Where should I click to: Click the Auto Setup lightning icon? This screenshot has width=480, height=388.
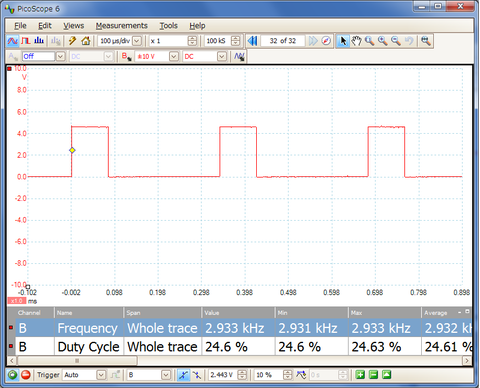(x=72, y=41)
